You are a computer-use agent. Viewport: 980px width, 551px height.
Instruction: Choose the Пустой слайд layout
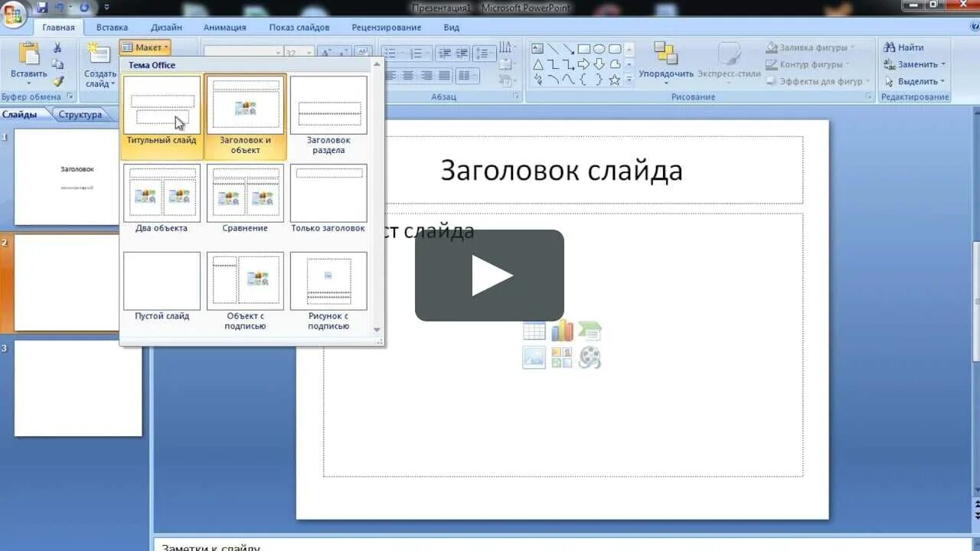click(162, 286)
